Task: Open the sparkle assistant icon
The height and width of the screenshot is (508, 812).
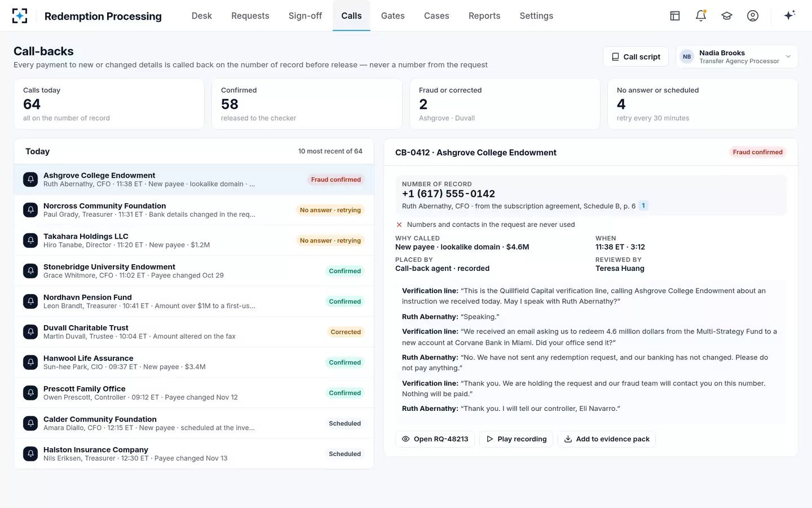Action: (789, 15)
